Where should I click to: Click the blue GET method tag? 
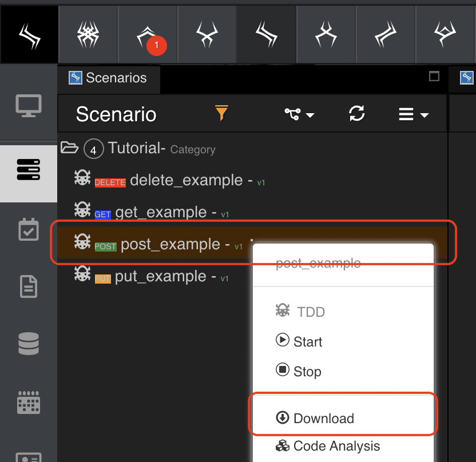pyautogui.click(x=102, y=214)
